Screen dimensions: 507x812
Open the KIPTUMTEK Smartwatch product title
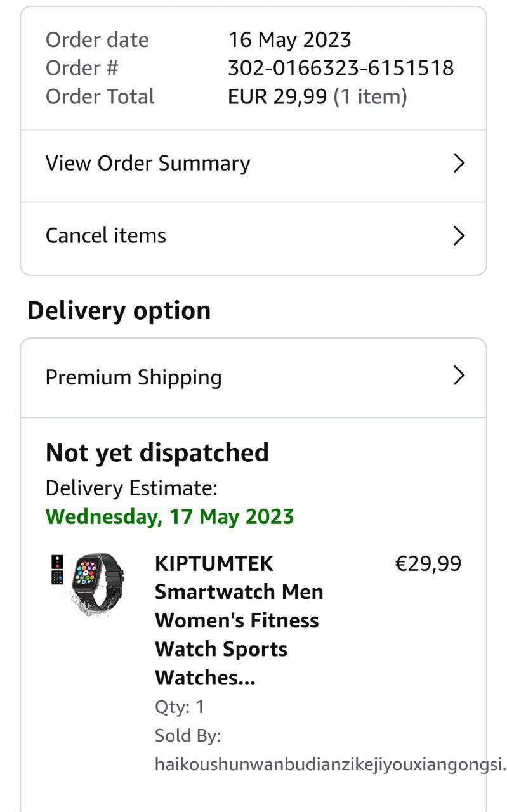[x=239, y=620]
